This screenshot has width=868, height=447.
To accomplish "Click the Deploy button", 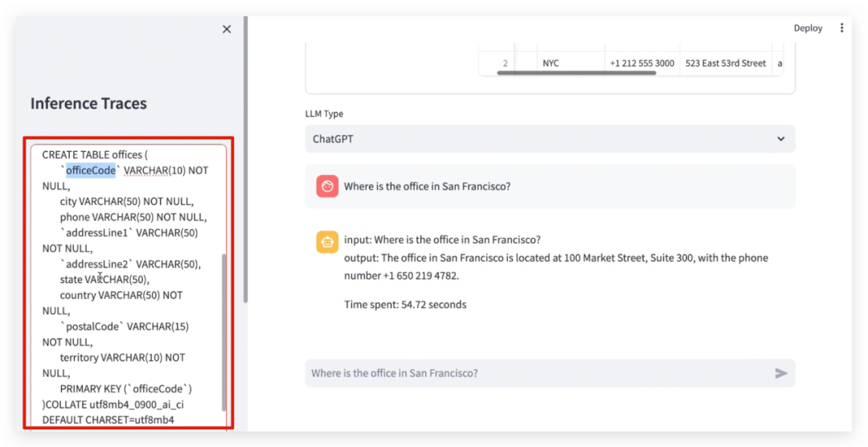I will [808, 28].
